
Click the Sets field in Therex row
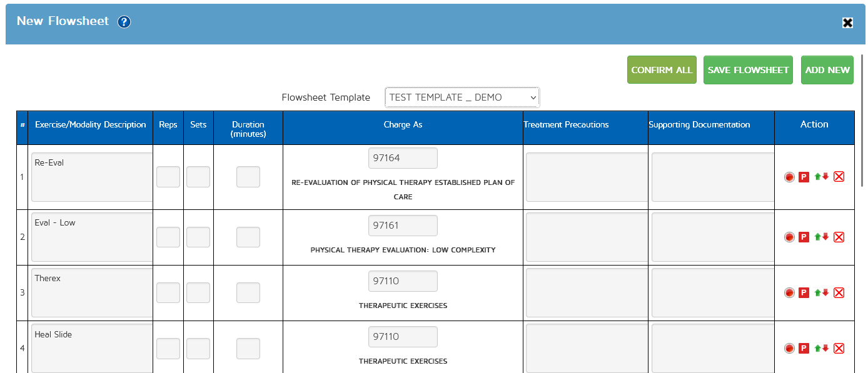point(198,292)
